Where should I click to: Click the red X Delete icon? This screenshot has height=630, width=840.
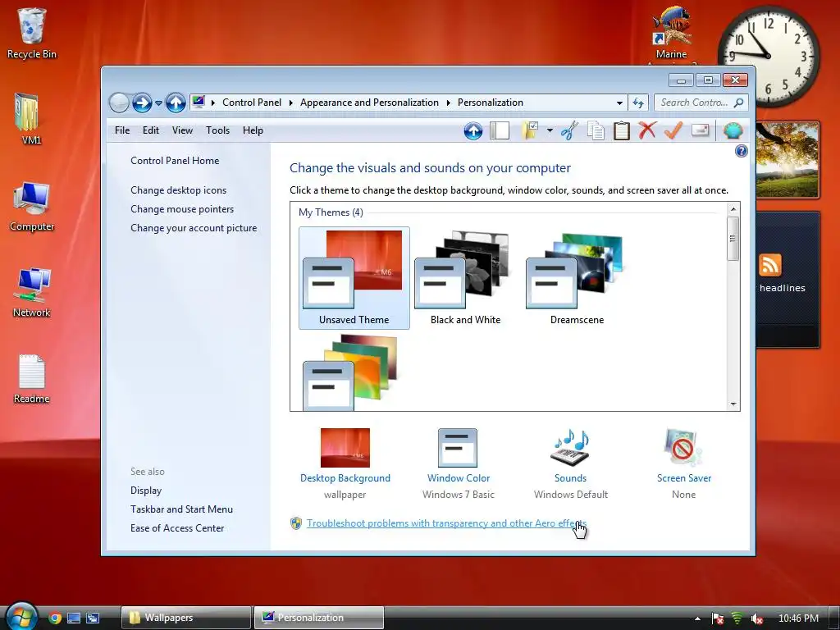tap(647, 130)
